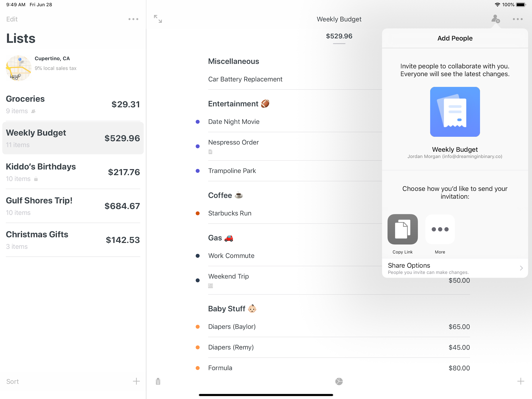This screenshot has width=532, height=399.
Task: Tap the $45.00 price for Diapers (Remy)
Action: [x=459, y=348]
